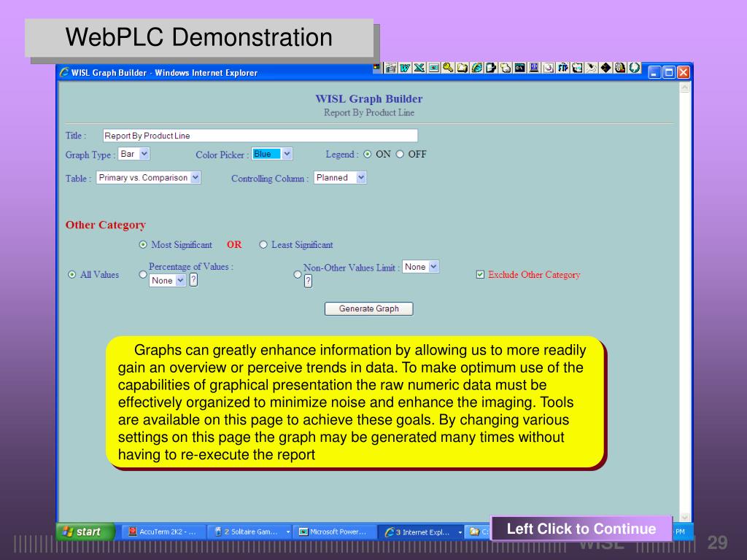Open the presentation screen shortcut icon
Image resolution: width=747 pixels, height=560 pixels.
433,68
